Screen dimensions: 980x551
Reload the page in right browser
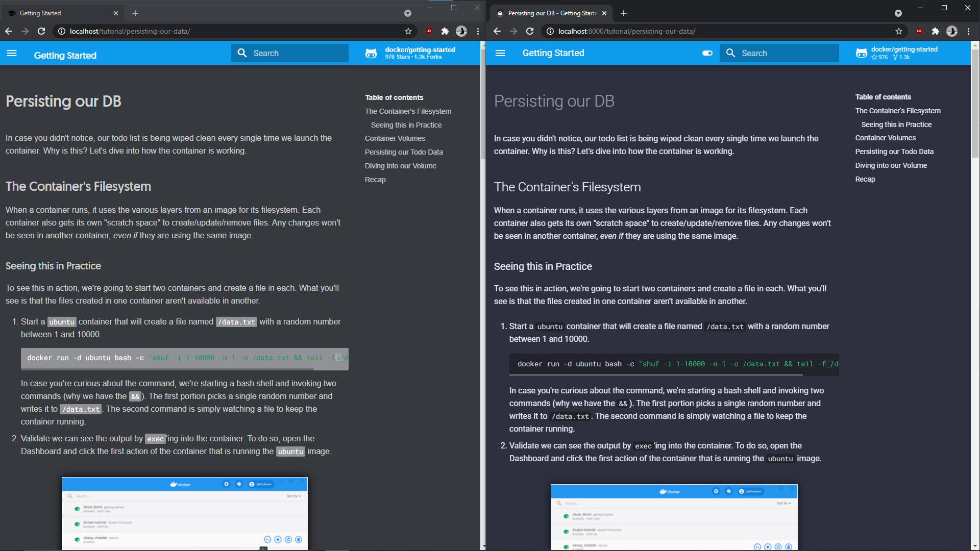[x=530, y=31]
